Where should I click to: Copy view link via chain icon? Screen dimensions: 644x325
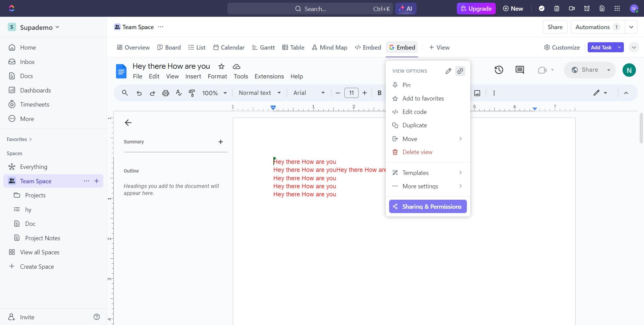(460, 71)
